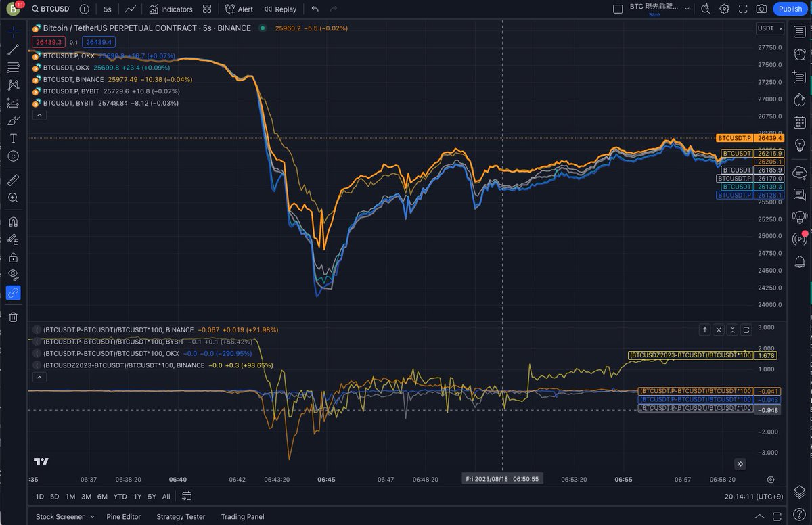Screen dimensions: 812x525
Task: Select the Trend Line drawing tool
Action: tap(14, 49)
